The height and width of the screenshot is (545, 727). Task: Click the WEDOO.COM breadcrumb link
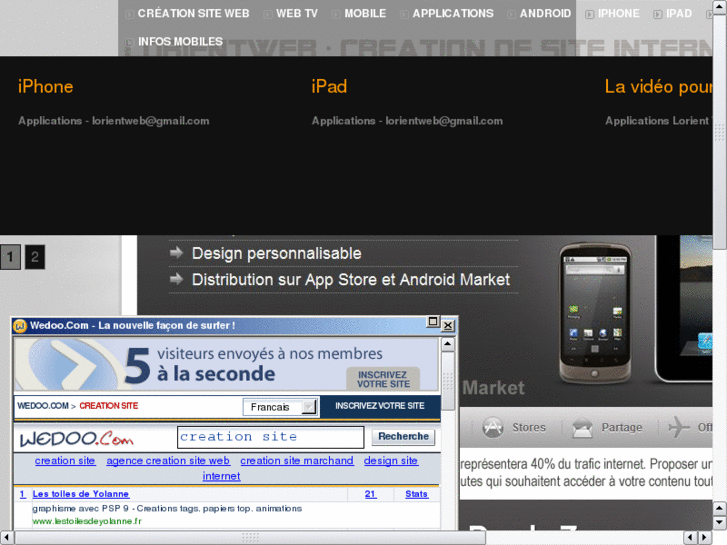43,406
